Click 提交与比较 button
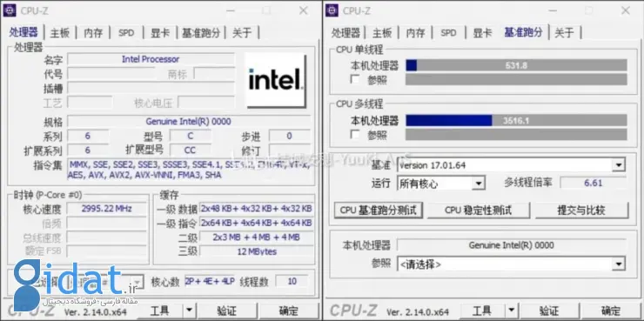The width and height of the screenshot is (644, 321). pos(581,211)
